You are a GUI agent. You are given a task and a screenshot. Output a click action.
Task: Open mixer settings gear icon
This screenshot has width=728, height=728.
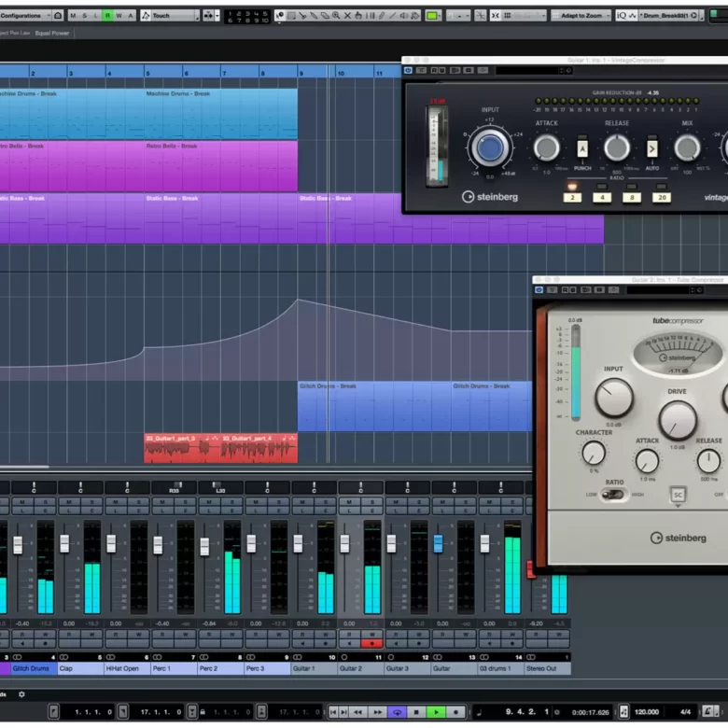tap(21, 694)
